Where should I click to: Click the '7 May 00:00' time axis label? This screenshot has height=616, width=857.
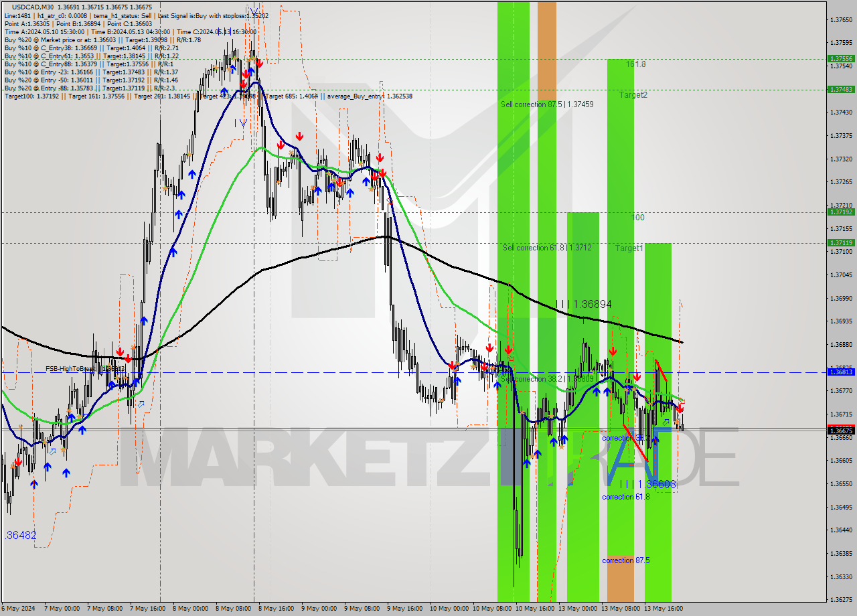click(62, 609)
